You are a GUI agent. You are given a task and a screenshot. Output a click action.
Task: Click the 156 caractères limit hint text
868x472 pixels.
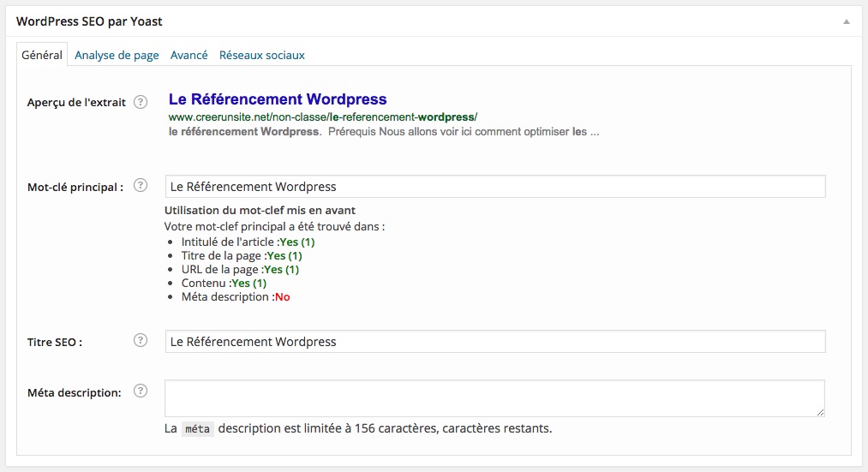click(358, 429)
